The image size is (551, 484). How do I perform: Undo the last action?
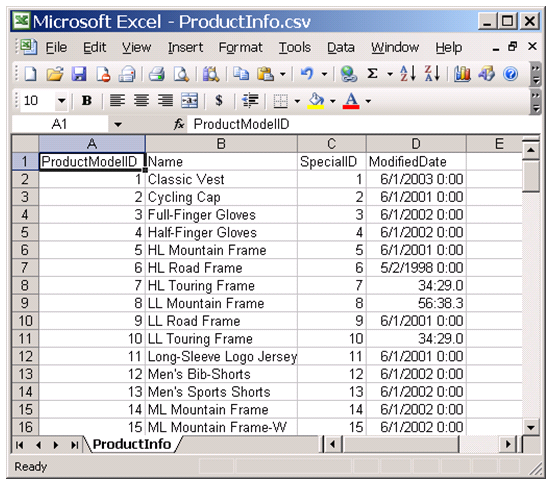(x=307, y=74)
